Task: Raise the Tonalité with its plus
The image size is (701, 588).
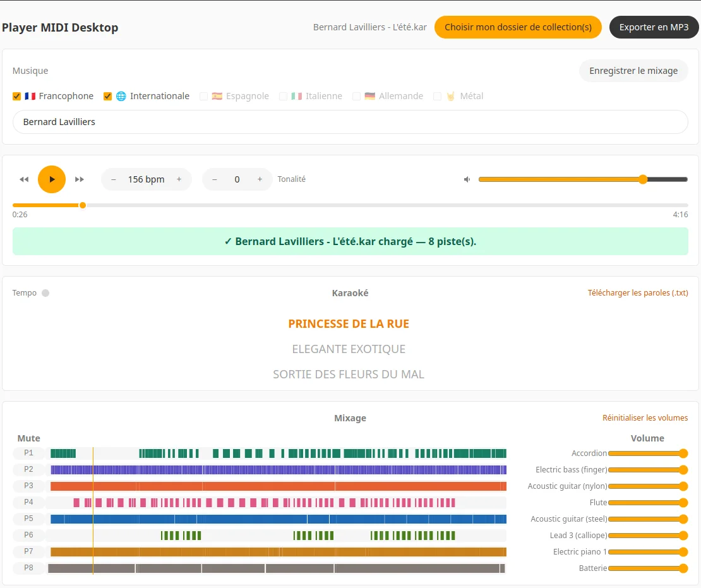Action: click(x=260, y=179)
